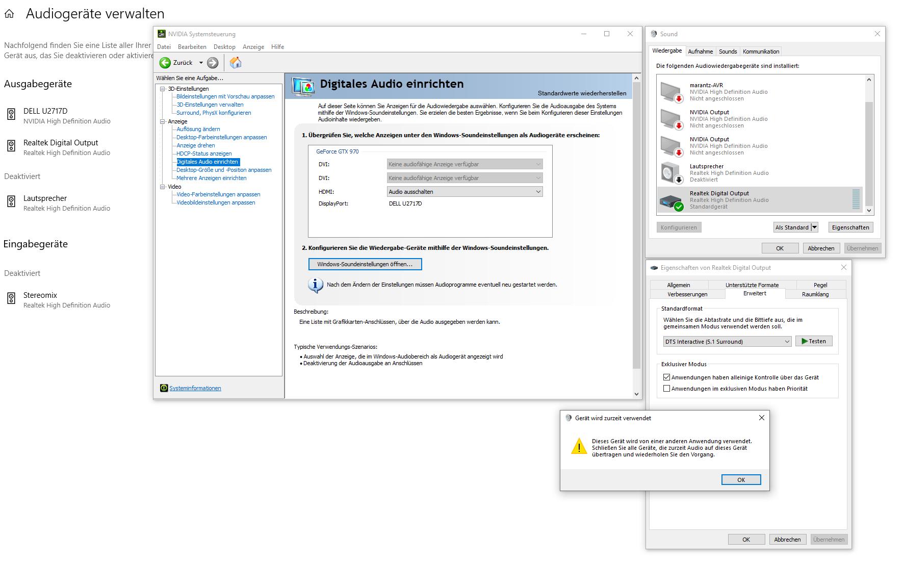Viewport: 904px width, 588px height.
Task: Open the first DVI dropdown
Action: (x=465, y=164)
